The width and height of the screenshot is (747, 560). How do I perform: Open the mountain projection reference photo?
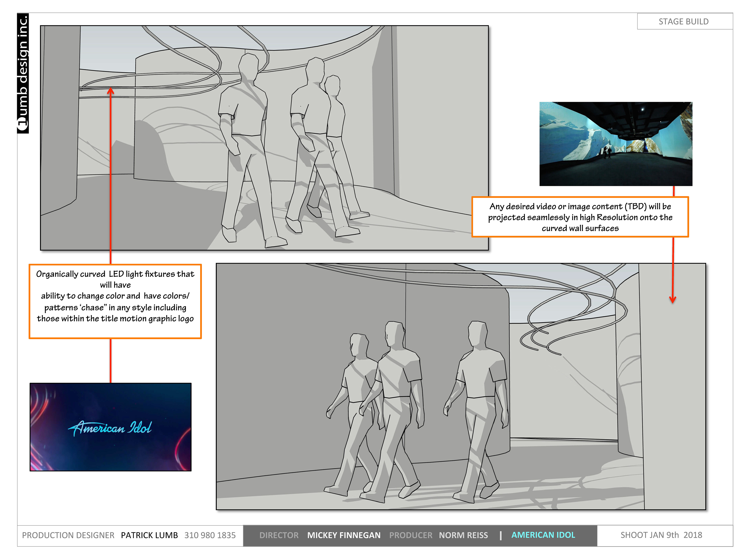(616, 144)
